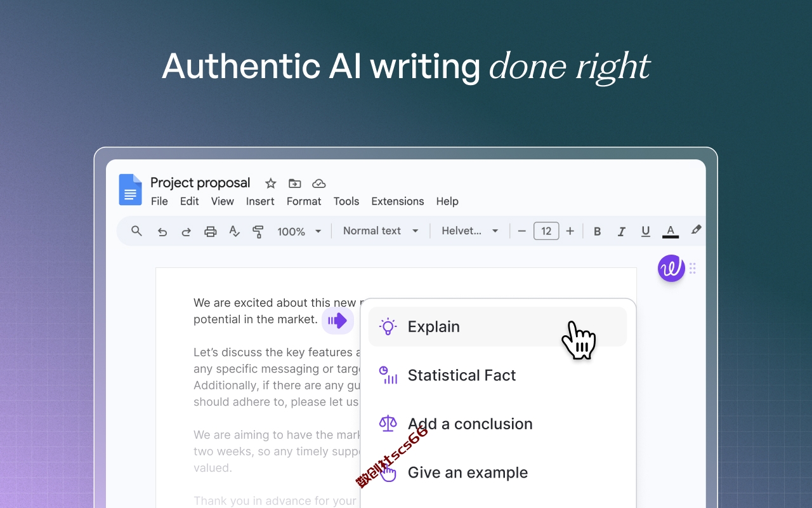The height and width of the screenshot is (508, 812).
Task: Increase font size with plus button
Action: tap(570, 231)
